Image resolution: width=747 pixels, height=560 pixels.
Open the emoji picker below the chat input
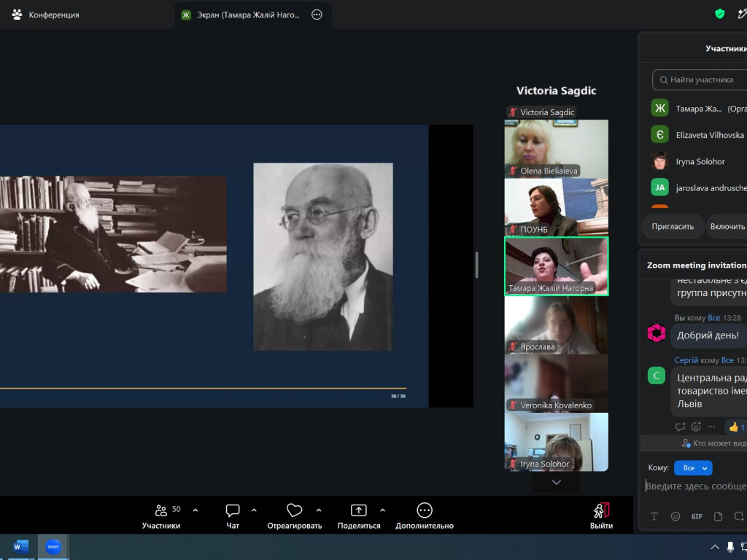tap(676, 516)
